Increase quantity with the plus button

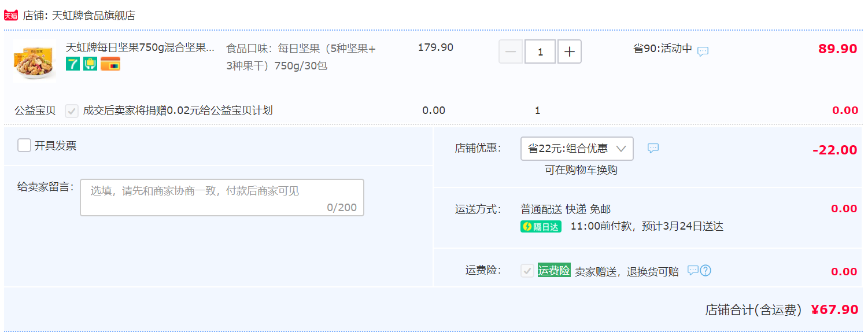pyautogui.click(x=570, y=51)
